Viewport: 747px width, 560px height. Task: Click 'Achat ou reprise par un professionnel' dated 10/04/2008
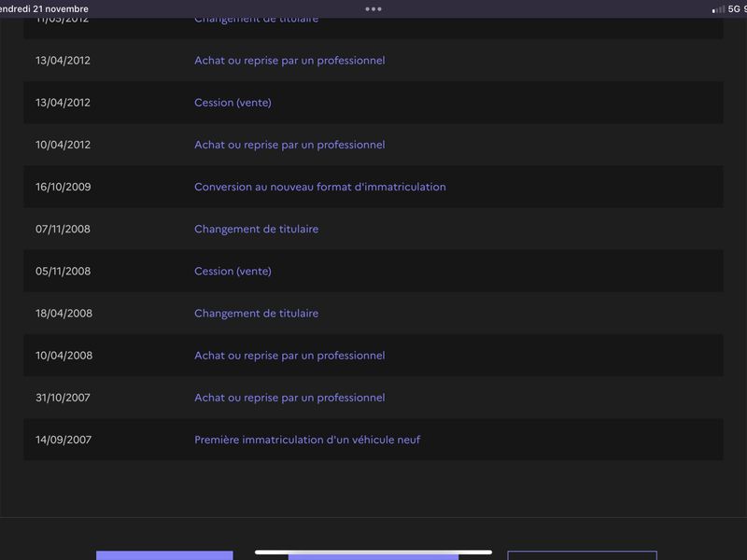click(x=289, y=356)
